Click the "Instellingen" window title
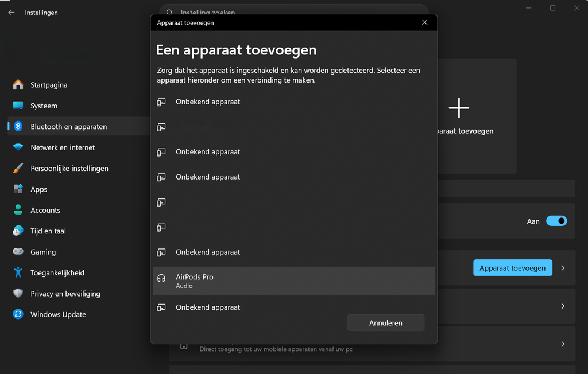The height and width of the screenshot is (374, 588). [41, 13]
